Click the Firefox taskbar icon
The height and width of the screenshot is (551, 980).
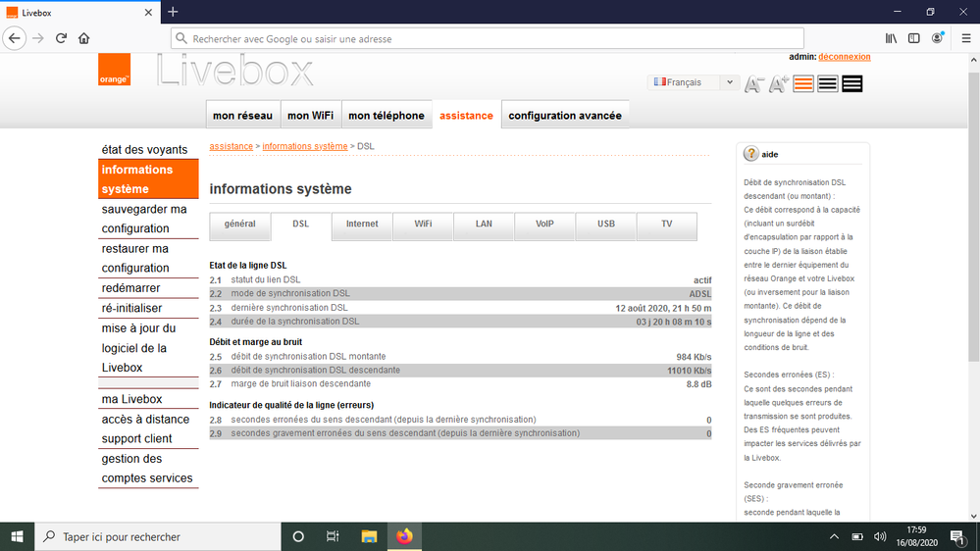404,536
